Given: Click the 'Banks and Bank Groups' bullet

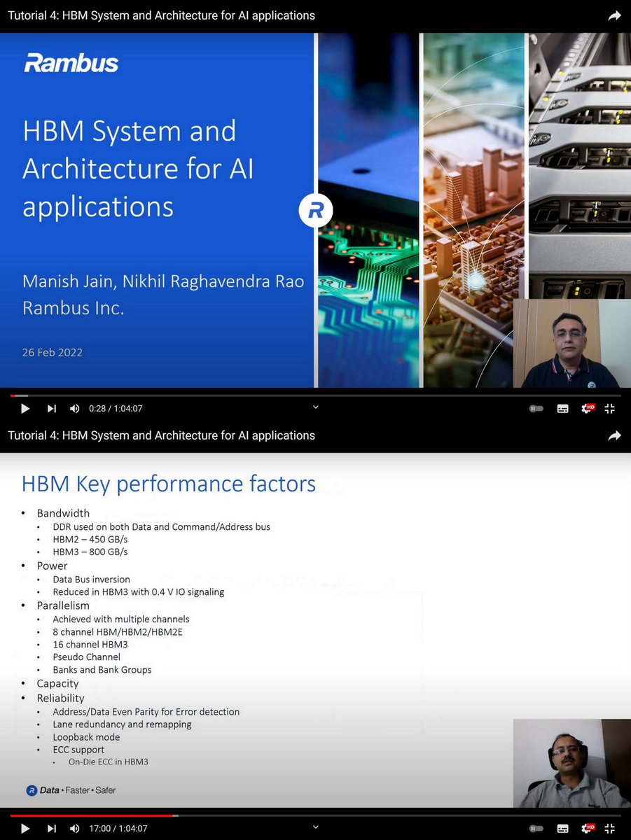Looking at the screenshot, I should click(102, 669).
